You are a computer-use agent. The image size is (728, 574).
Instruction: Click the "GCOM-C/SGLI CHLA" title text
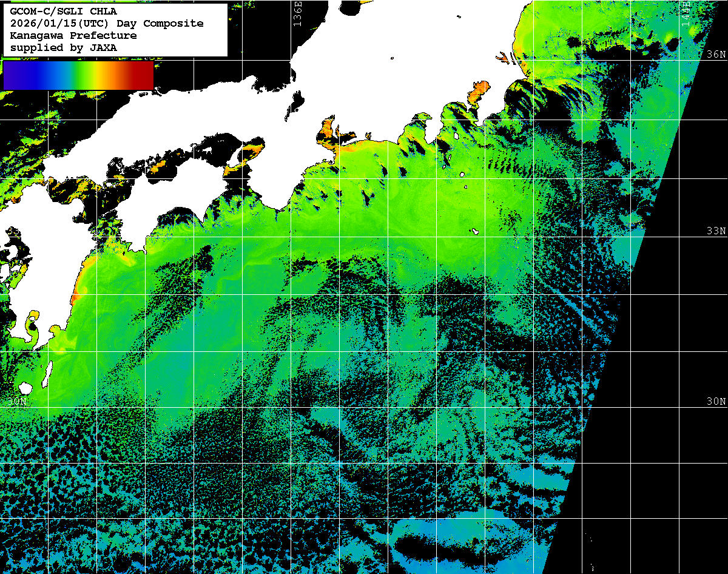point(64,11)
